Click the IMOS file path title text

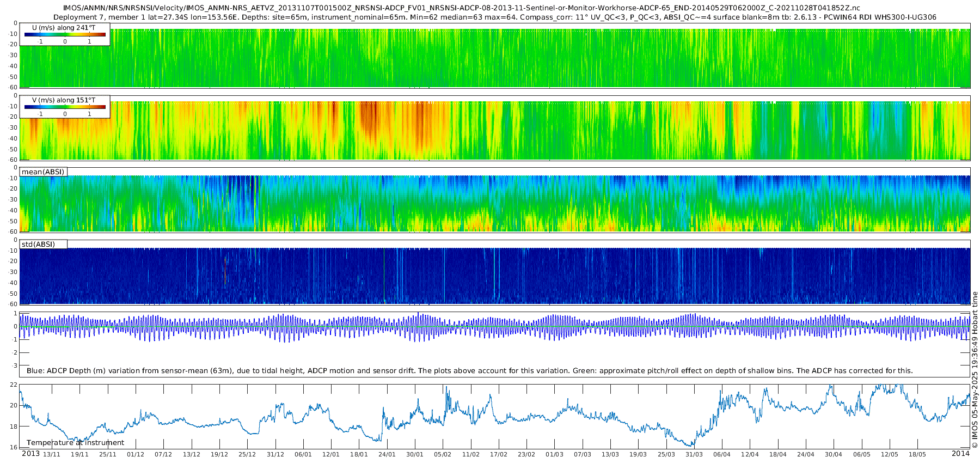pyautogui.click(x=462, y=8)
